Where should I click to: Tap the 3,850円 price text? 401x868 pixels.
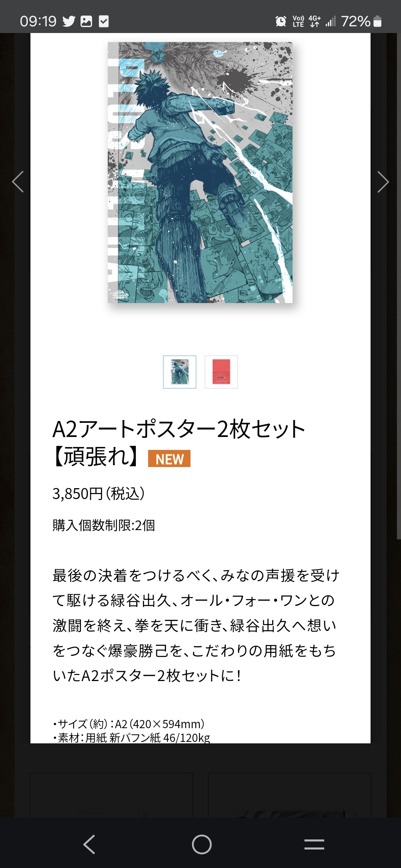98,494
